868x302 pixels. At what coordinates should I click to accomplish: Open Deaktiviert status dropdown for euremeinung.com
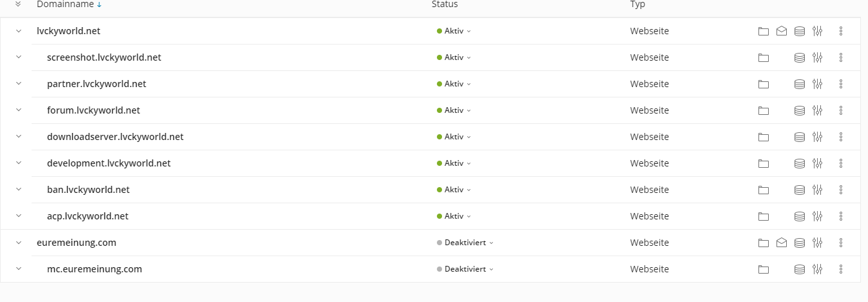pos(465,243)
